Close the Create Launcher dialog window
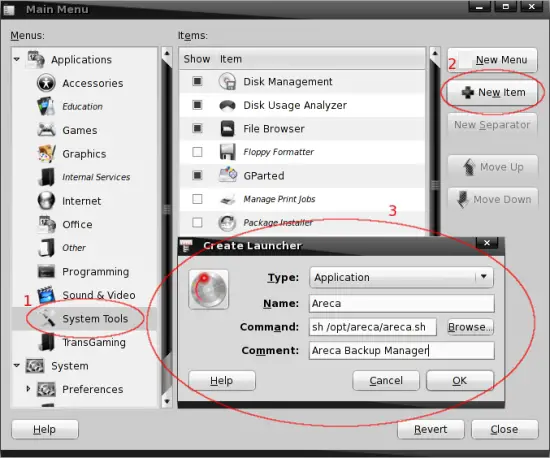 click(x=487, y=243)
